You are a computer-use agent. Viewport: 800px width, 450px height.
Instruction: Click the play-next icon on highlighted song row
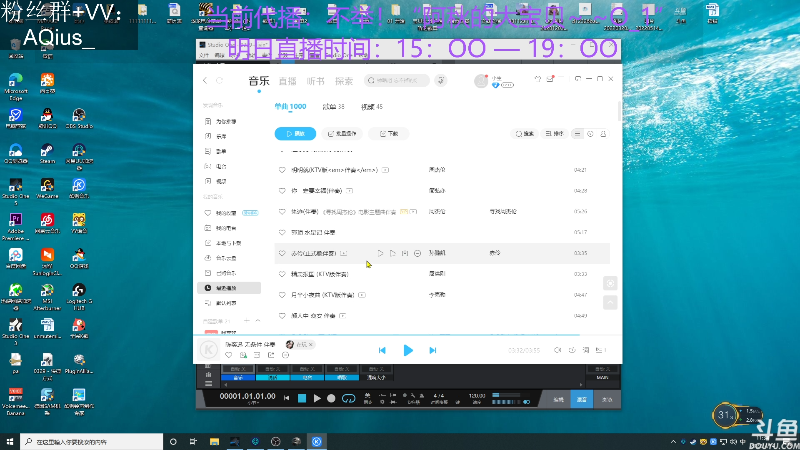(392, 253)
